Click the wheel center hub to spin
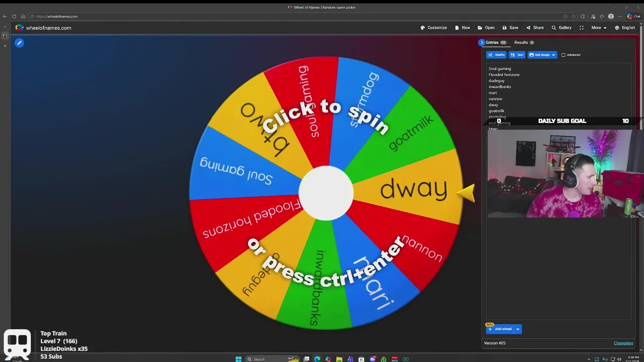 click(x=326, y=193)
